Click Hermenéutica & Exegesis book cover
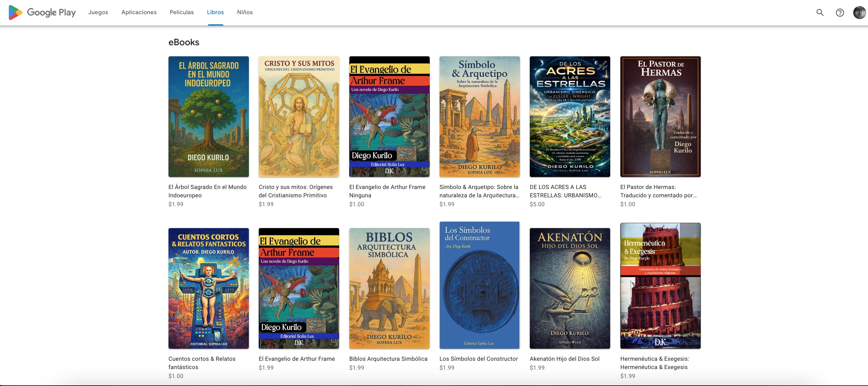This screenshot has width=868, height=386. [660, 286]
